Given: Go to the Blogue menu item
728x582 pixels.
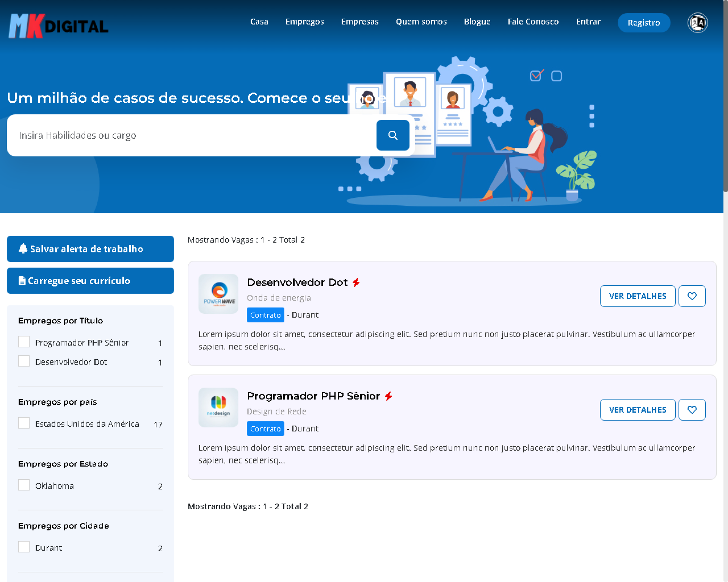Looking at the screenshot, I should (x=477, y=22).
